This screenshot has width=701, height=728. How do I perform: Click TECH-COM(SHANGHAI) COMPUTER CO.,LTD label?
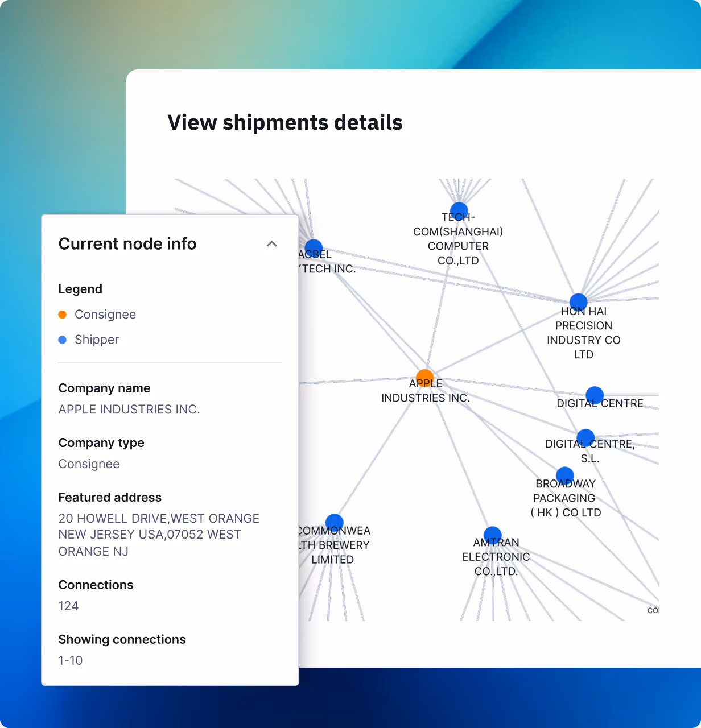click(x=458, y=239)
